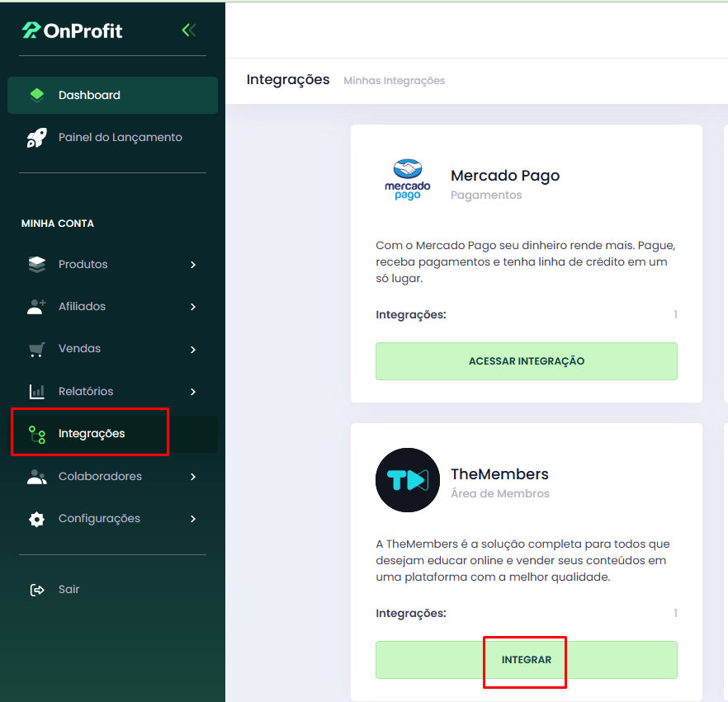728x702 pixels.
Task: Click the Mercado Pago card title
Action: click(x=505, y=176)
